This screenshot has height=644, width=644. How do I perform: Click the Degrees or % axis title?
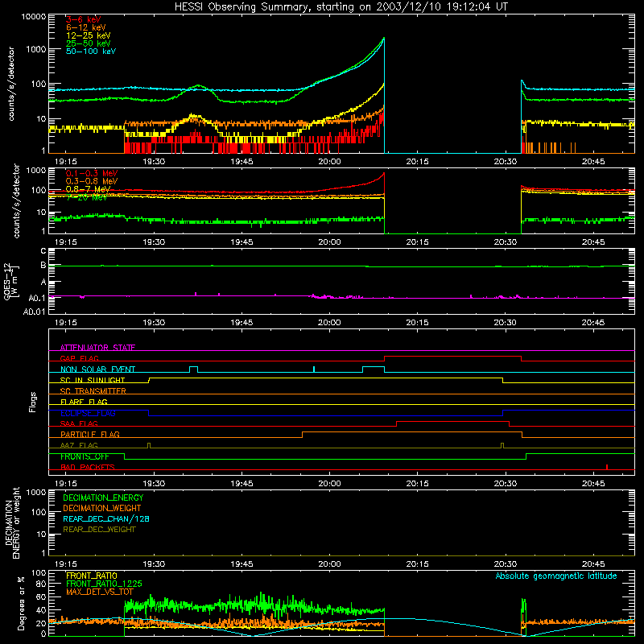tap(21, 604)
